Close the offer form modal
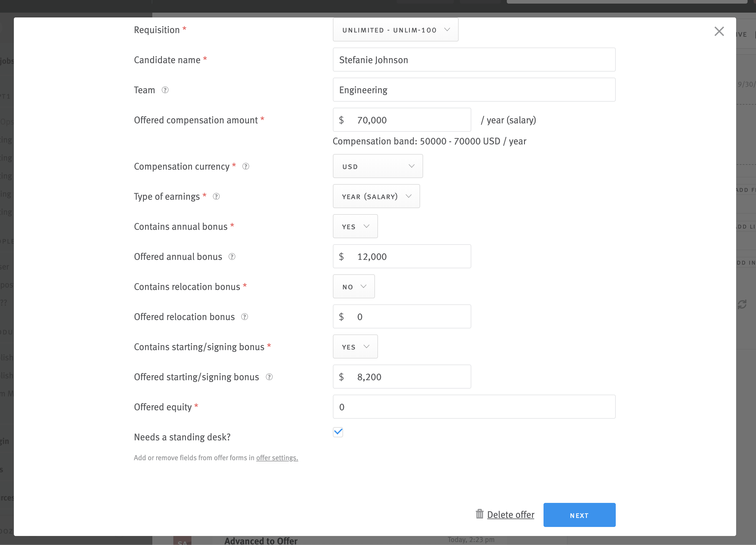Image resolution: width=756 pixels, height=545 pixels. [x=719, y=31]
